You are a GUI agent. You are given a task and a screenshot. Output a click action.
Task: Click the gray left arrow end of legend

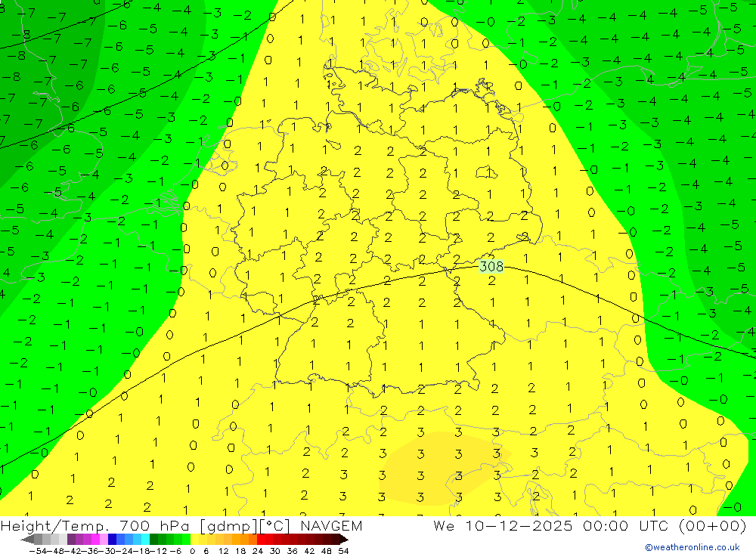click(x=27, y=540)
